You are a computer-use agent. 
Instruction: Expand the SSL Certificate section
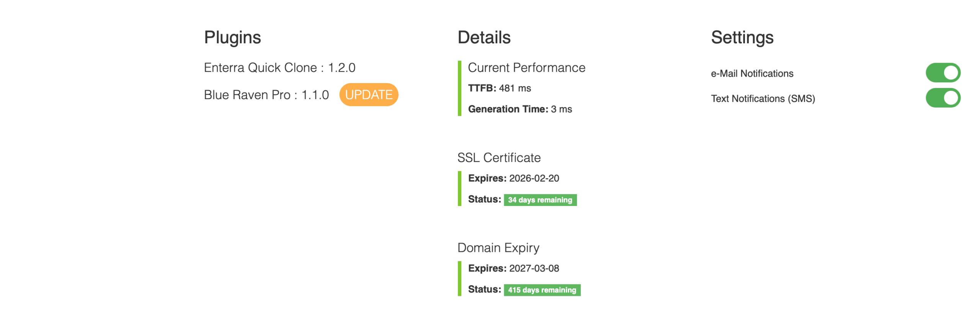(499, 157)
